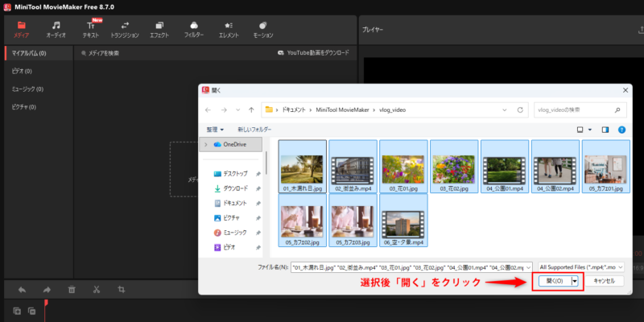Screen dimensions: 644x322
Task: Click the navigation pane scrollbar
Action: click(x=266, y=163)
